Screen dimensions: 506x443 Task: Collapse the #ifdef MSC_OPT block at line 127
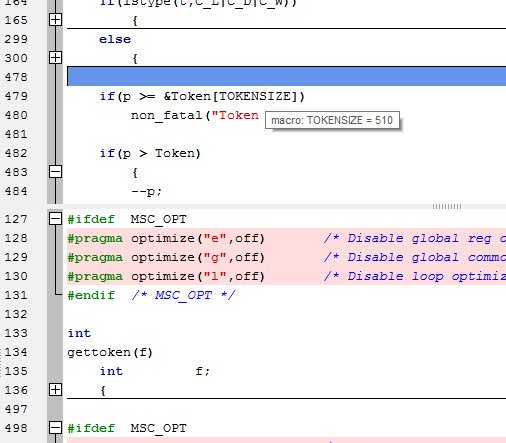tap(55, 219)
